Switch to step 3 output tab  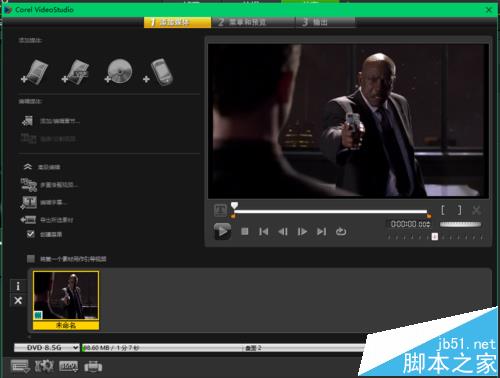coord(325,22)
